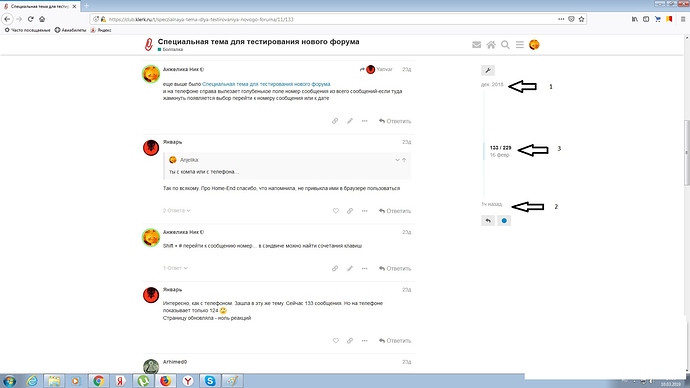
Task: Reply to the 'Так по всякому' post
Action: pos(395,211)
